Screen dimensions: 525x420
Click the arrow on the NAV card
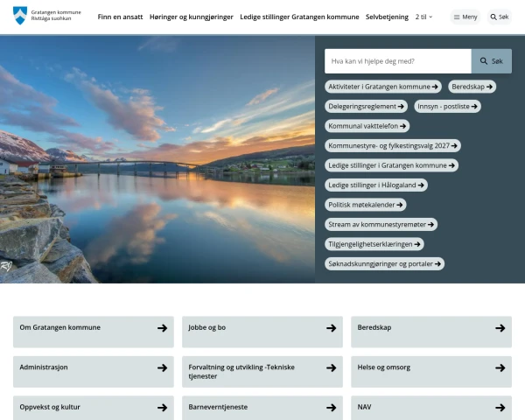coord(500,408)
